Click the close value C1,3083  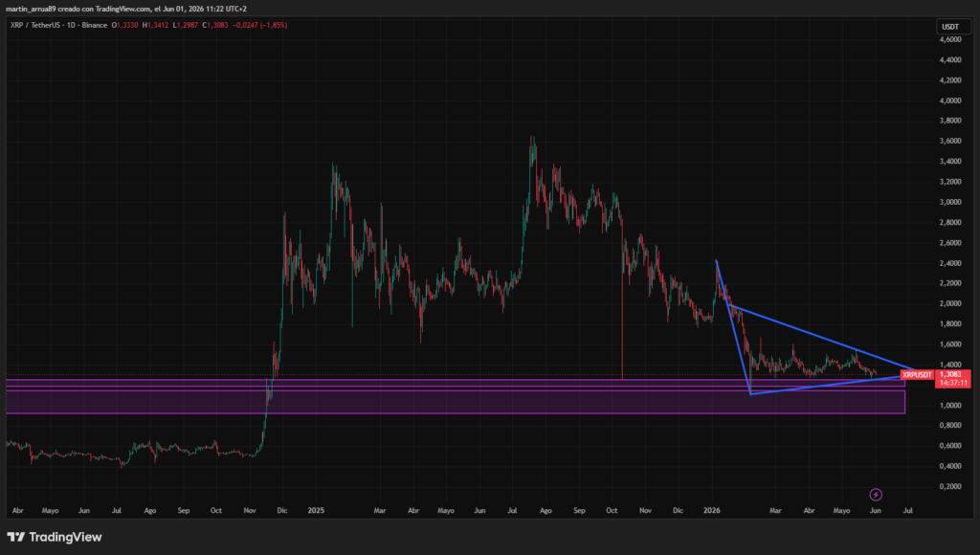(x=215, y=25)
